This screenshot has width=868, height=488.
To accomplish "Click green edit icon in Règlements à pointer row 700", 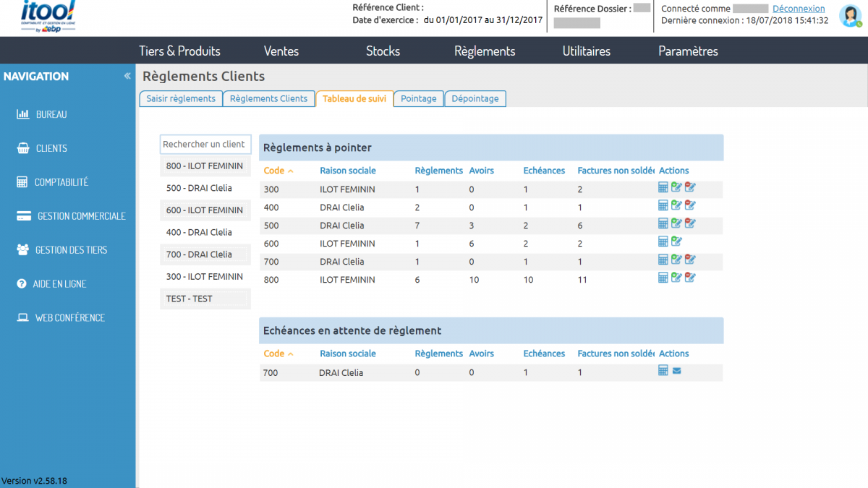I will [676, 260].
